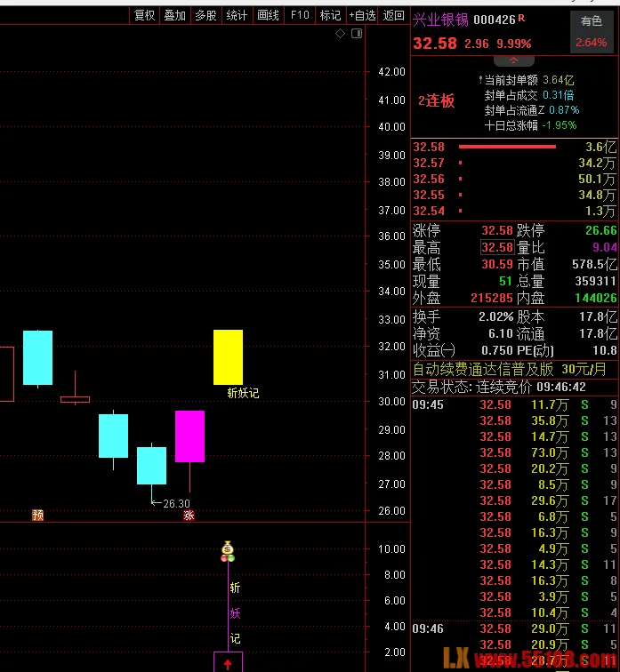Click the 返回 button
The width and height of the screenshot is (620, 672).
[x=393, y=15]
